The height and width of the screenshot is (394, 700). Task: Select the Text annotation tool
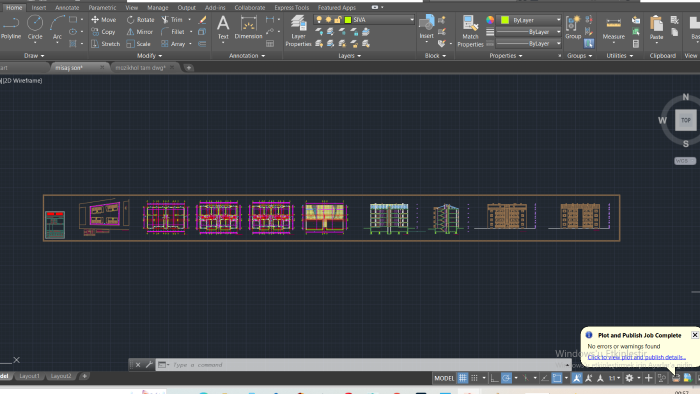point(223,28)
